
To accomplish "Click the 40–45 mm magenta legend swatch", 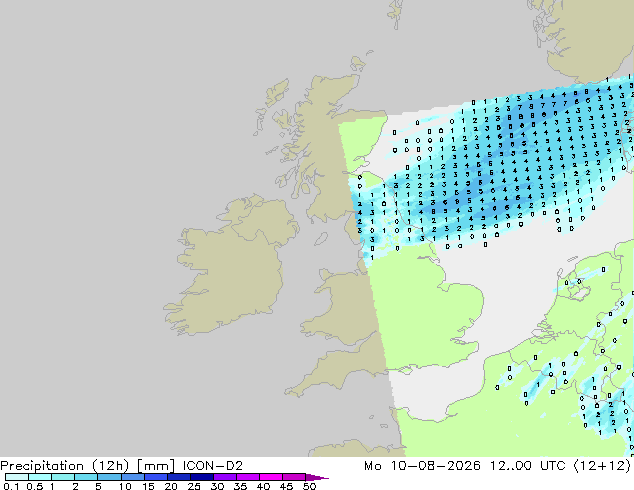I will (270, 477).
